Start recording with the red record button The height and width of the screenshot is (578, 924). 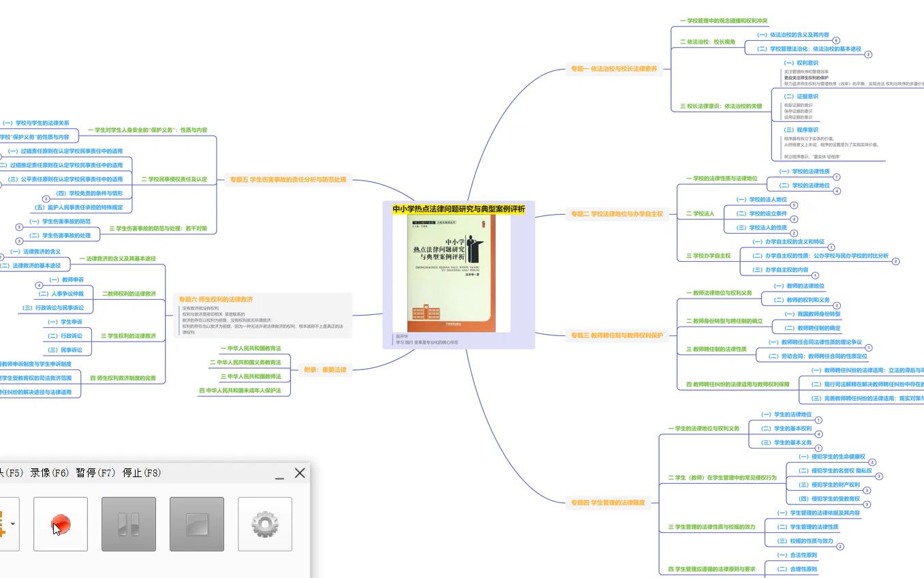(61, 524)
